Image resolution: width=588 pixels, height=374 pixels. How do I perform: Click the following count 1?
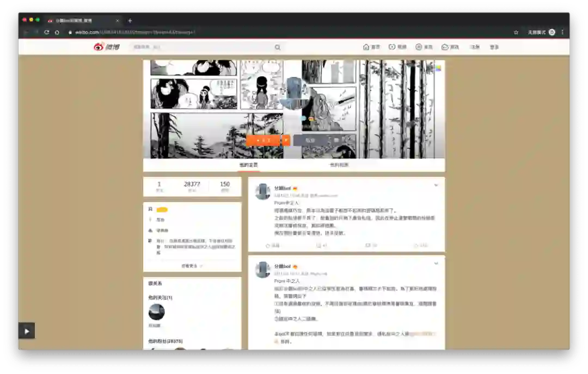pos(160,186)
